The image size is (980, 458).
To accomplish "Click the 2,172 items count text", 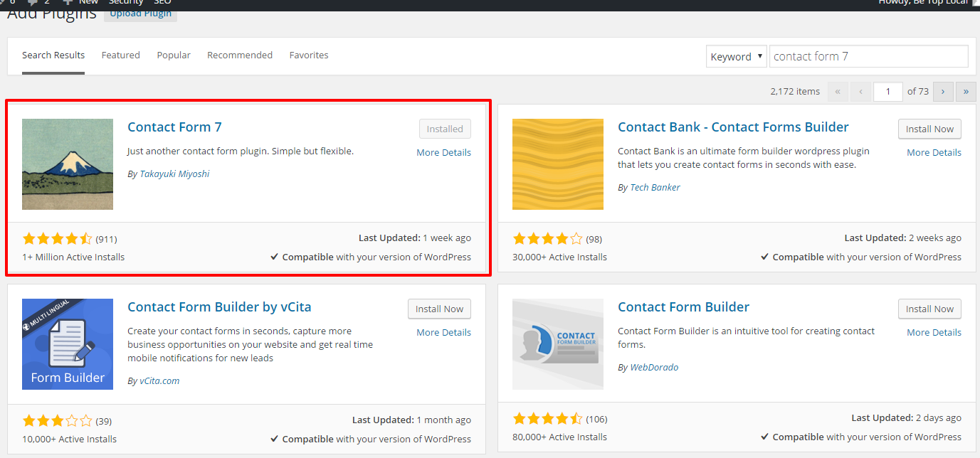I will pos(795,92).
